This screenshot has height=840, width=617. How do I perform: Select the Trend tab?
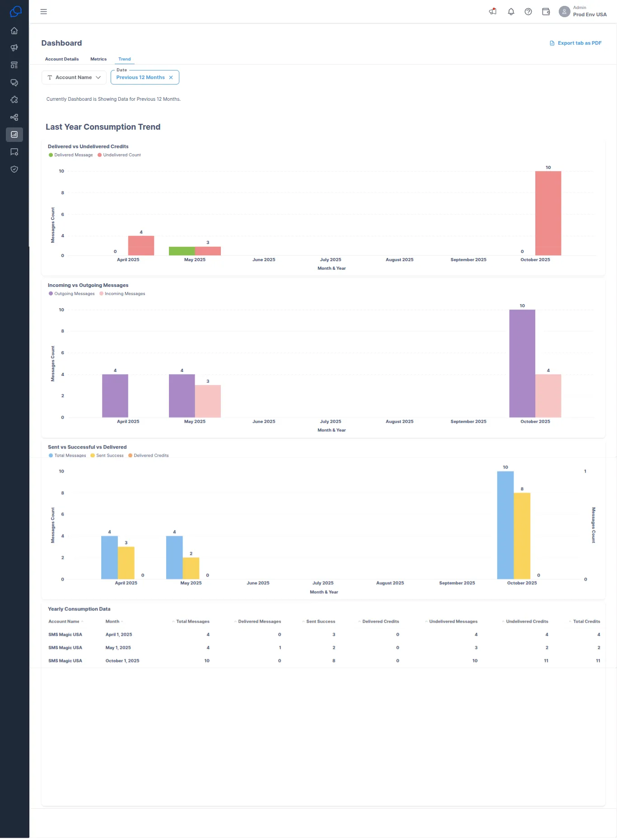click(x=125, y=59)
